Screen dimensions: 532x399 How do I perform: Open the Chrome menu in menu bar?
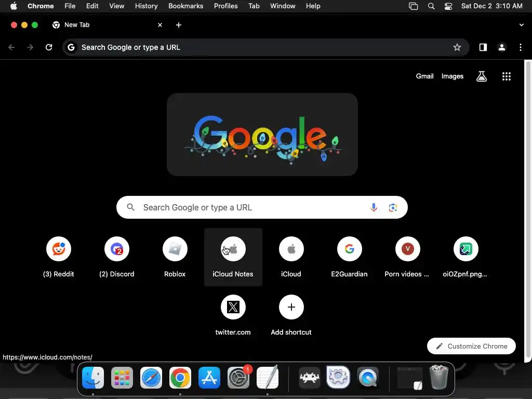(x=41, y=6)
